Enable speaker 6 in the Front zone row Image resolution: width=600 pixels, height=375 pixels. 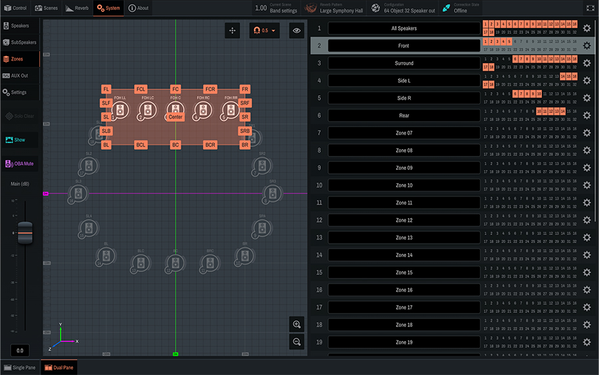[x=515, y=41]
